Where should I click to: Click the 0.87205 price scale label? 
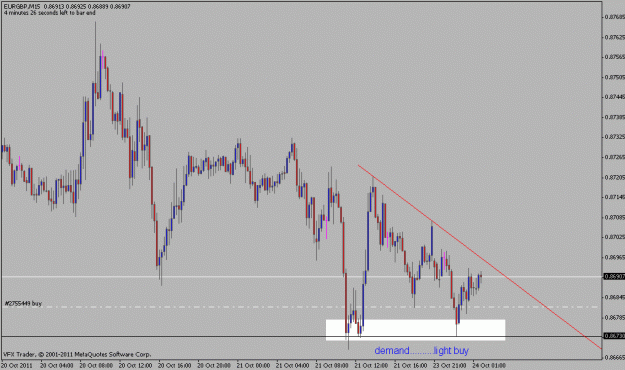[614, 177]
